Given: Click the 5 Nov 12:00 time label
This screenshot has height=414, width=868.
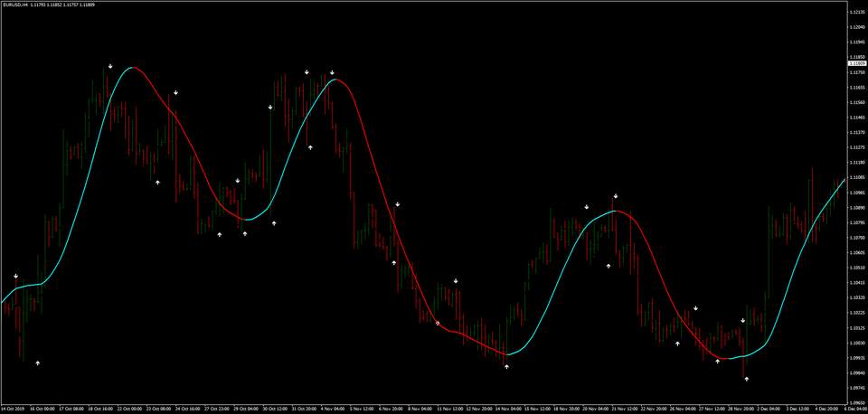Looking at the screenshot, I should 362,409.
